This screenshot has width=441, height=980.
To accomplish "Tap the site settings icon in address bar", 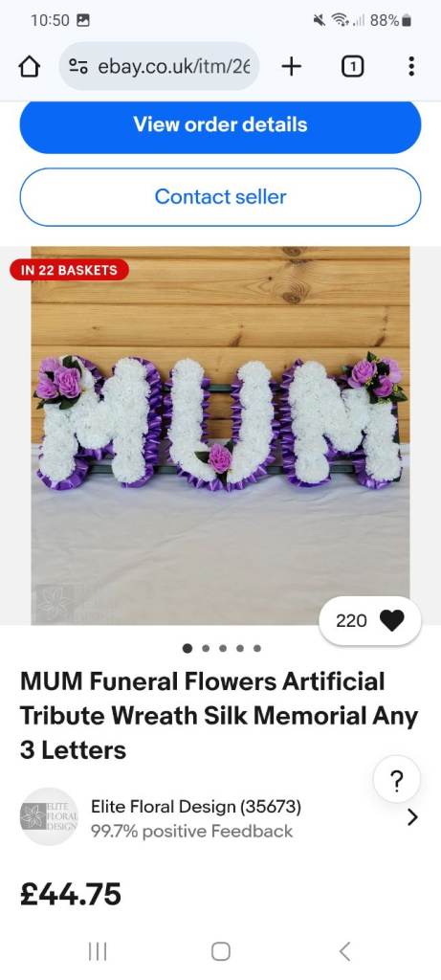I will point(78,66).
